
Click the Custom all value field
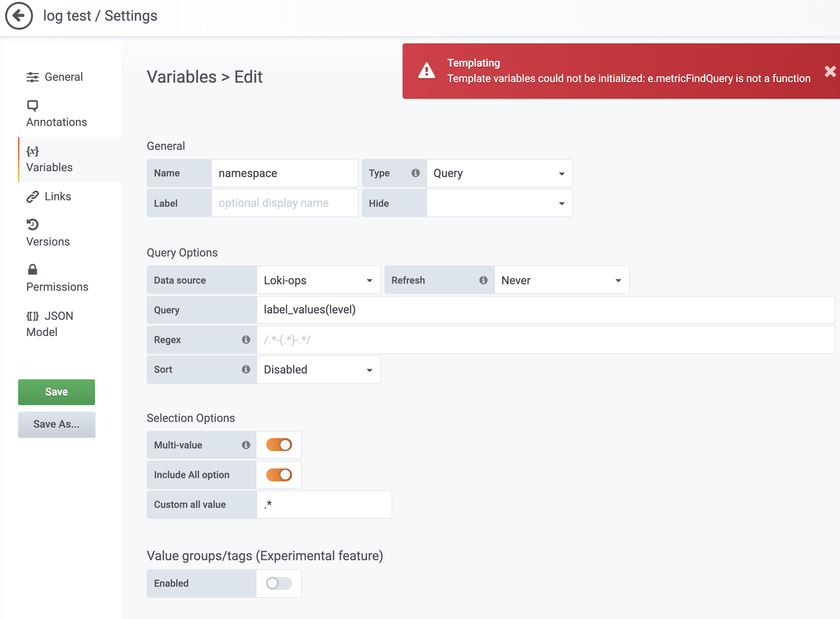(324, 504)
